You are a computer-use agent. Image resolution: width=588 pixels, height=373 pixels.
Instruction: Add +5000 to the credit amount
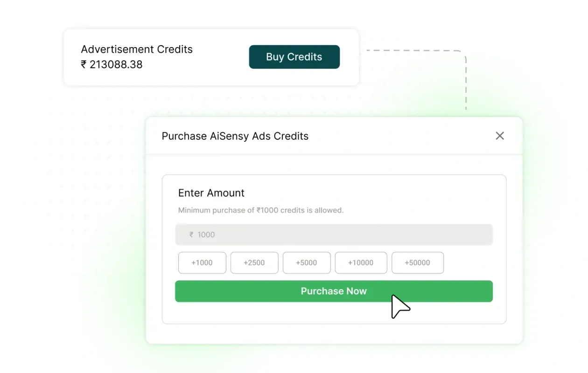(307, 262)
